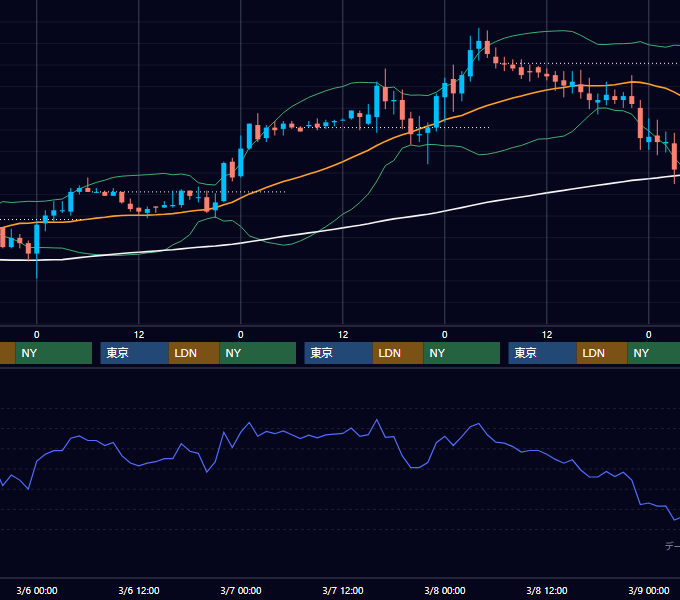Click the 3/8 12:00 time axis label

click(547, 590)
